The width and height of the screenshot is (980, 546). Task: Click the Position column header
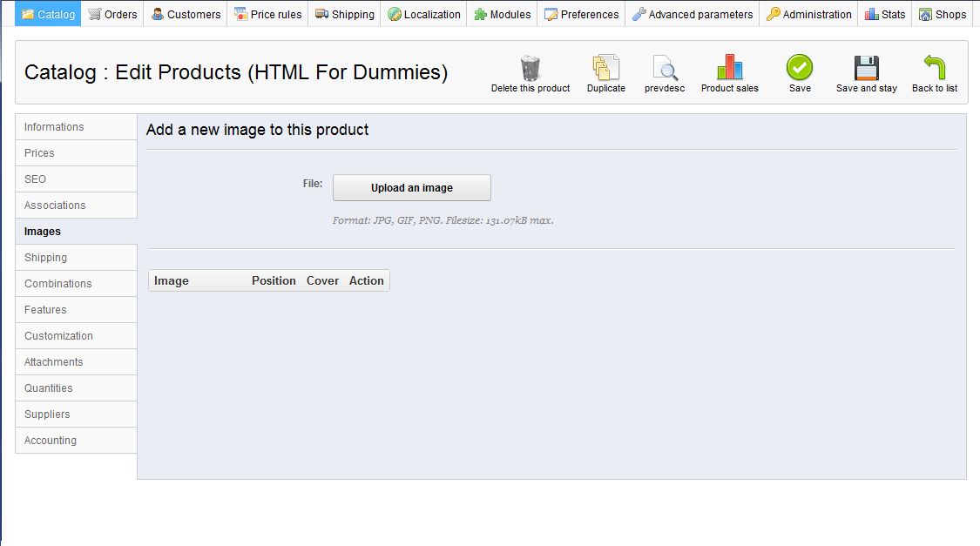[274, 280]
